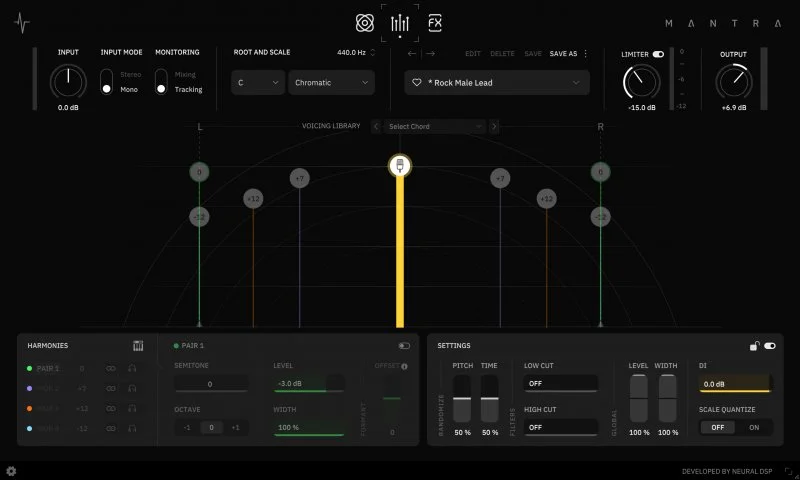The height and width of the screenshot is (480, 800).
Task: Click the DELETE preset button
Action: click(502, 54)
